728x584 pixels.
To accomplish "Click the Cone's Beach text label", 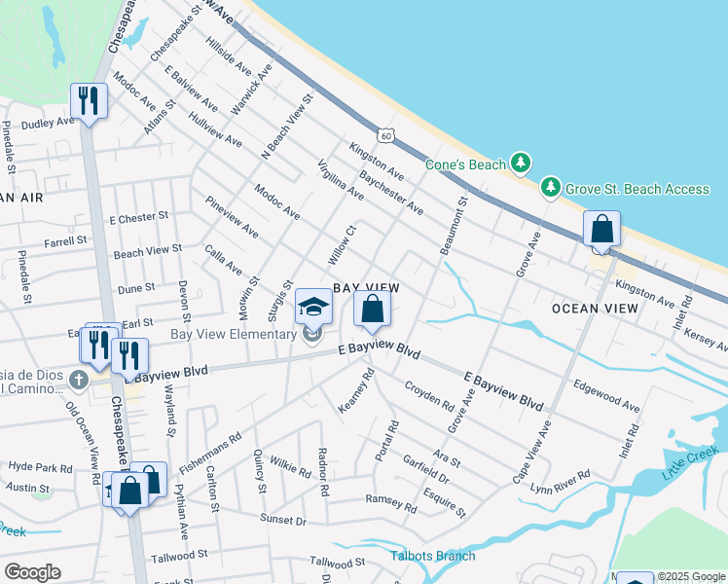I will pyautogui.click(x=465, y=164).
